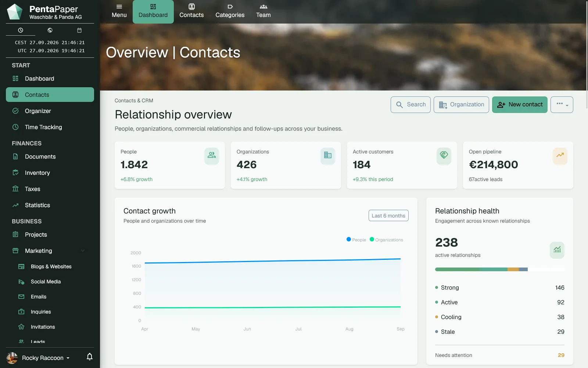
Task: Open the three-dots more actions dropdown
Action: pos(562,105)
